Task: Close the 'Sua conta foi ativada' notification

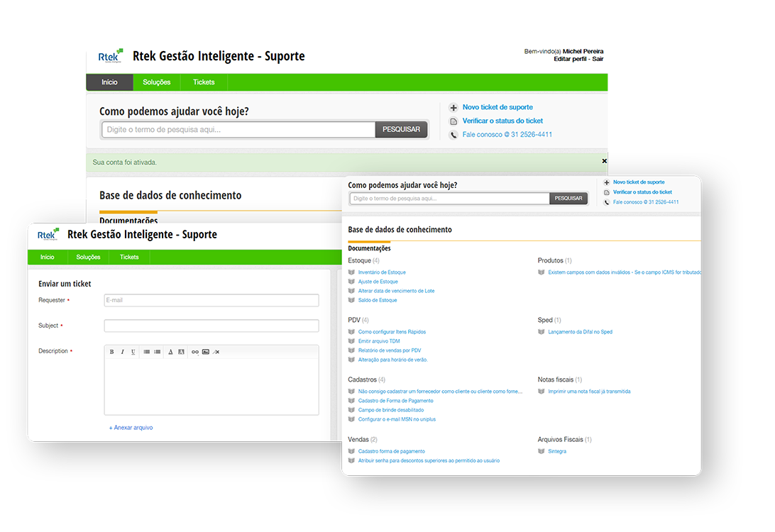Action: (605, 161)
